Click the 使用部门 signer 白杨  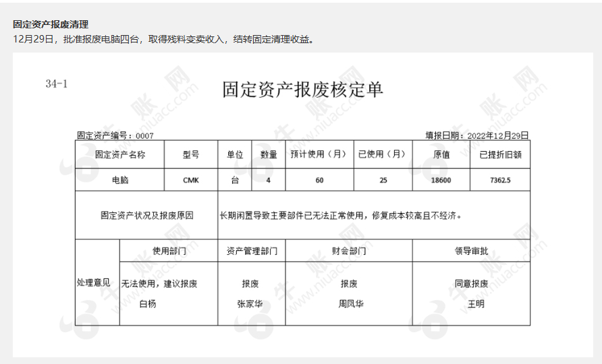coord(147,304)
